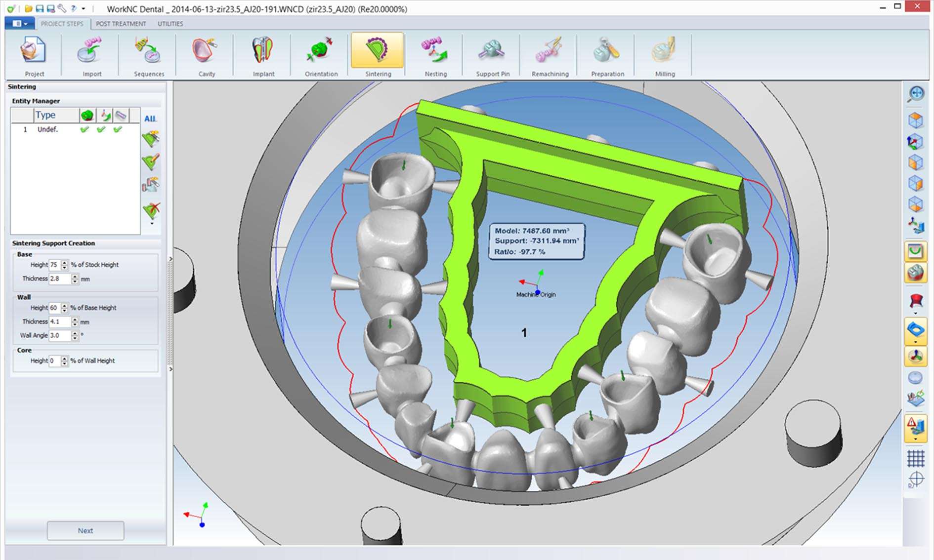Click the Next button
Image resolution: width=934 pixels, height=560 pixels.
(x=85, y=530)
